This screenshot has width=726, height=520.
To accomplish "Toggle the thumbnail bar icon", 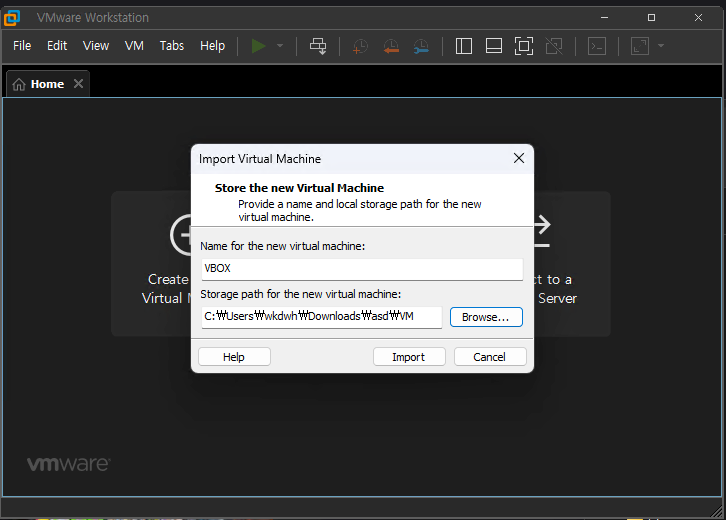I will click(494, 46).
